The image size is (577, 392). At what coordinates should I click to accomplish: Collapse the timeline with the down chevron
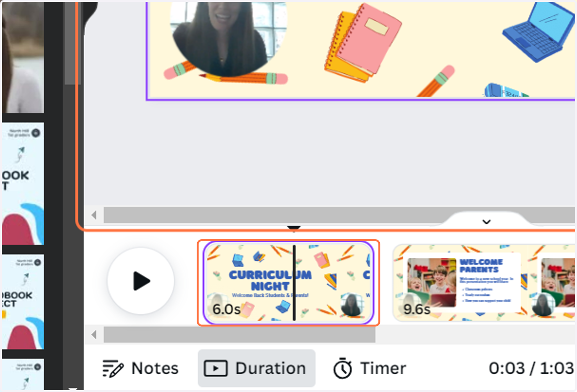tap(487, 221)
